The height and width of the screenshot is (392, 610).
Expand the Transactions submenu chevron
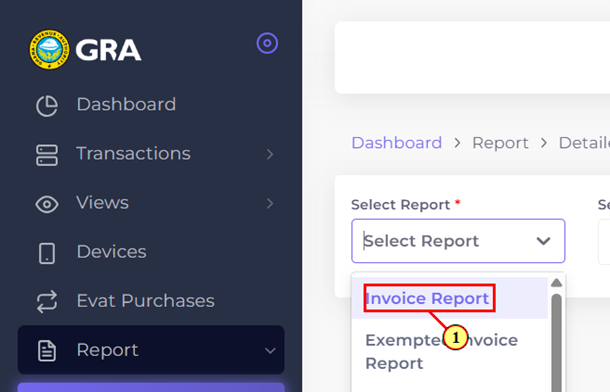[270, 154]
